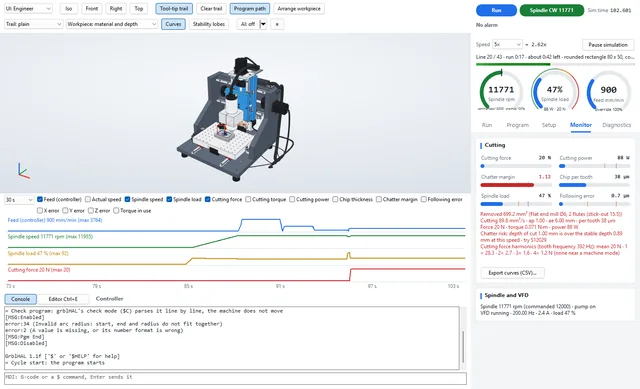This screenshot has height=389, width=640.
Task: Click the 'No alarm' status text
Action: click(x=487, y=25)
